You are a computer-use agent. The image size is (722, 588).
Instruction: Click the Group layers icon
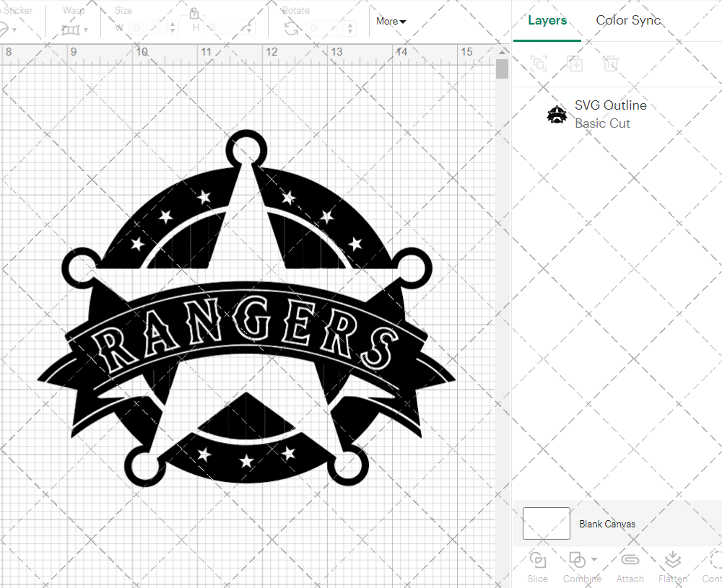[538, 63]
